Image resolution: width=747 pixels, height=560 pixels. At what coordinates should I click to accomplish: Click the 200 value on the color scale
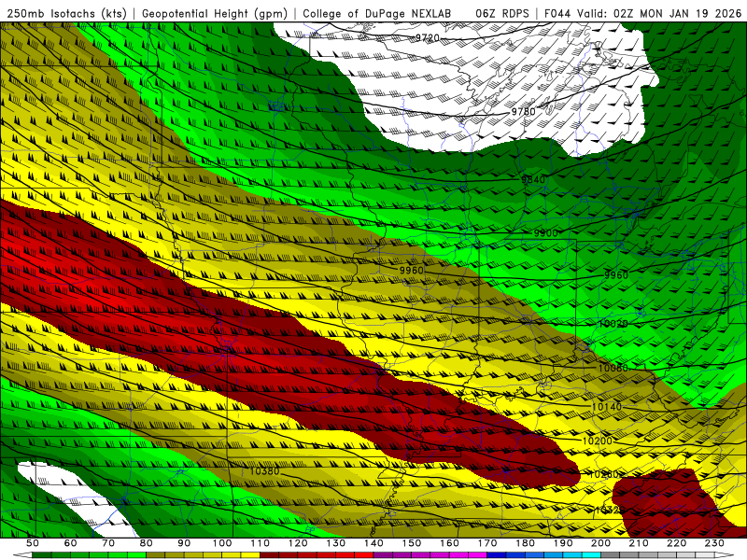point(600,543)
